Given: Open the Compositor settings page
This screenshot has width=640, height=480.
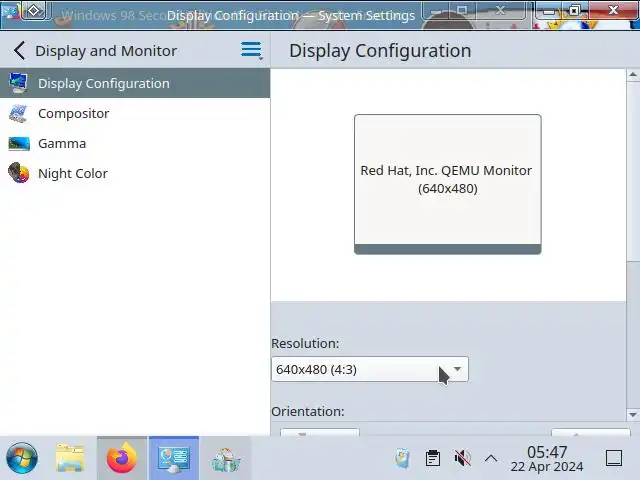Looking at the screenshot, I should [x=135, y=113].
